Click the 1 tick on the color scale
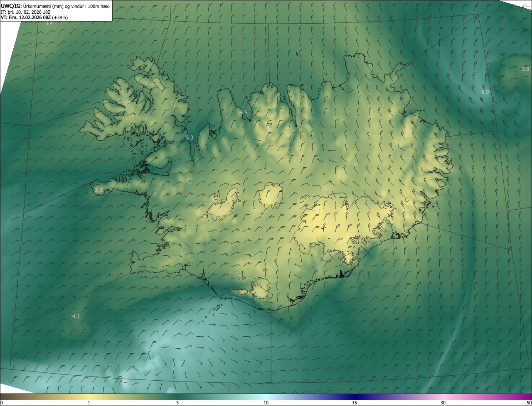Image resolution: width=532 pixels, height=406 pixels. click(x=89, y=403)
